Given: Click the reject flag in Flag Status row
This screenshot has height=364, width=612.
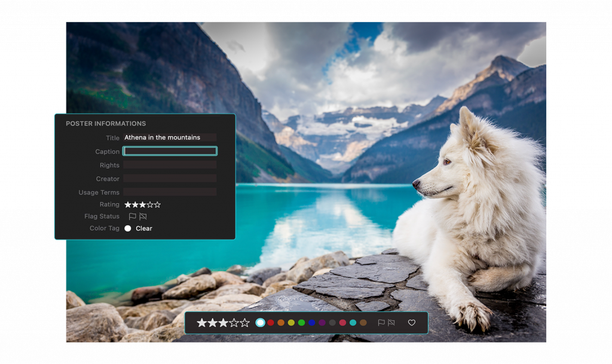Looking at the screenshot, I should (x=143, y=216).
